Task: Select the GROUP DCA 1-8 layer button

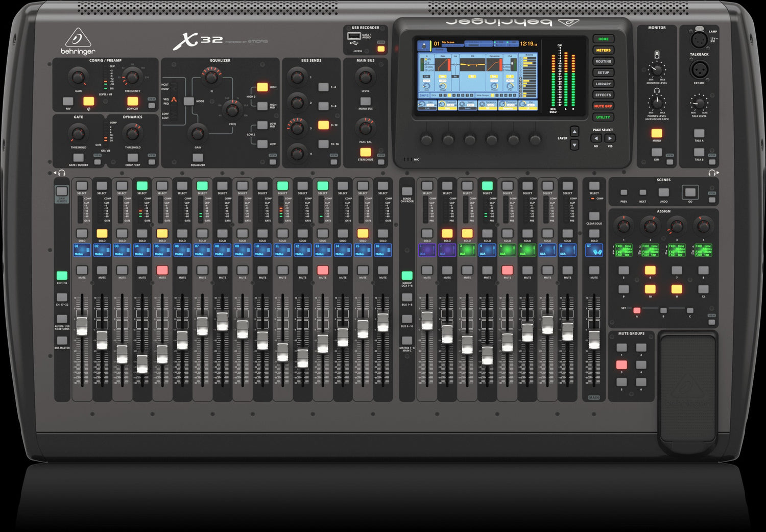Action: 406,276
